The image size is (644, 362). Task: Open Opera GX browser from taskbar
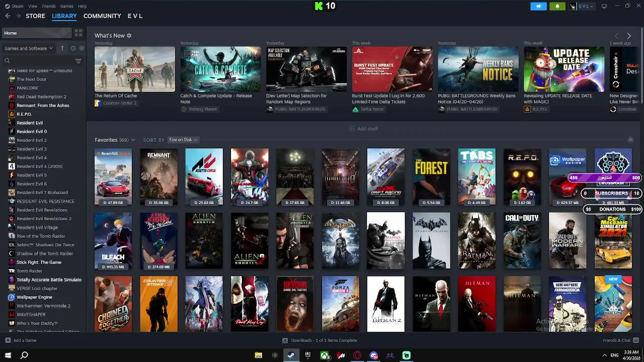pos(357,355)
